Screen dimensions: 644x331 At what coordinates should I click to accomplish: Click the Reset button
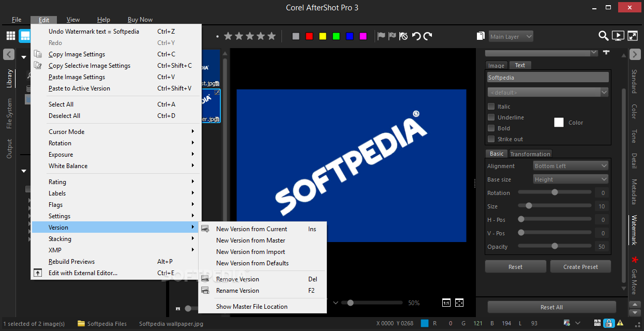click(515, 267)
